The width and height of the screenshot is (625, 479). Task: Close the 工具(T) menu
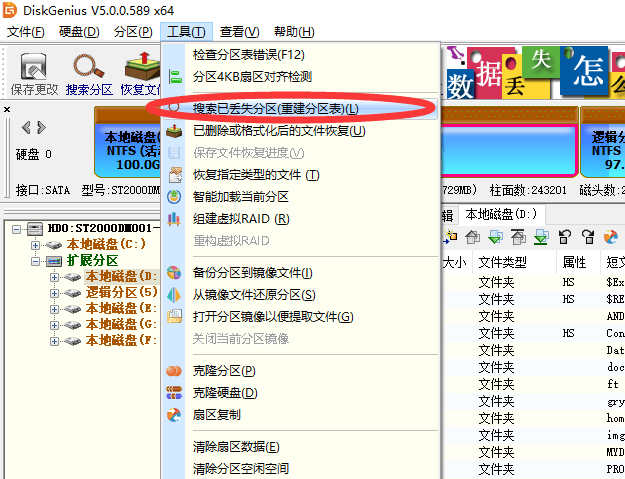pos(186,32)
